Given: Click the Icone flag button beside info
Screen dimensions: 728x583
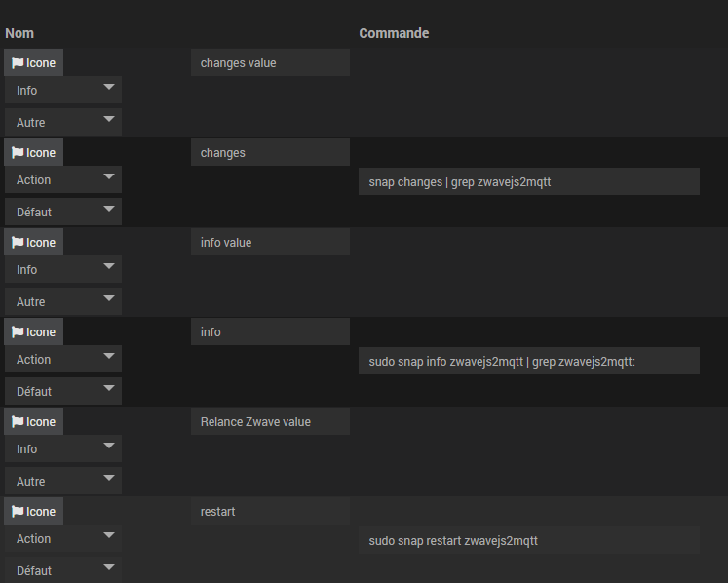Looking at the screenshot, I should tap(33, 331).
